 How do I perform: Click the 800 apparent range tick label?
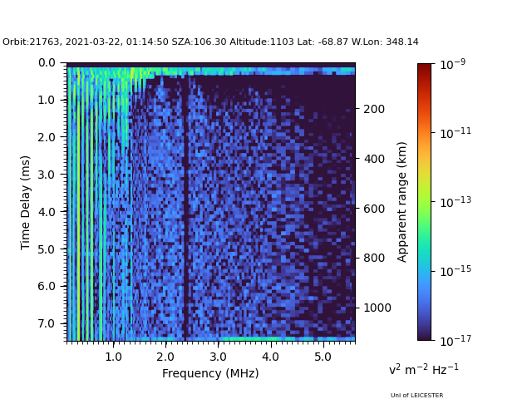(x=374, y=258)
